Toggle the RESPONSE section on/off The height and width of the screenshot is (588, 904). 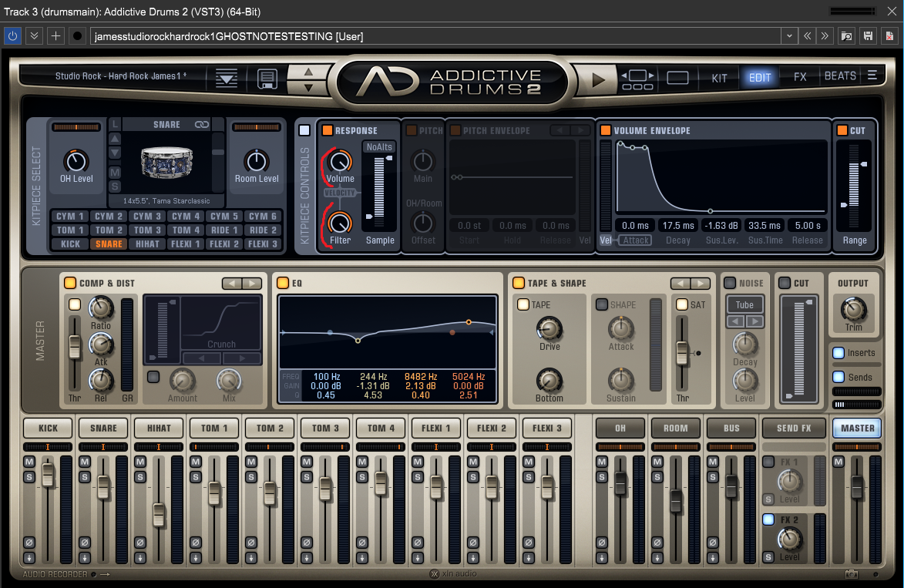click(x=327, y=130)
